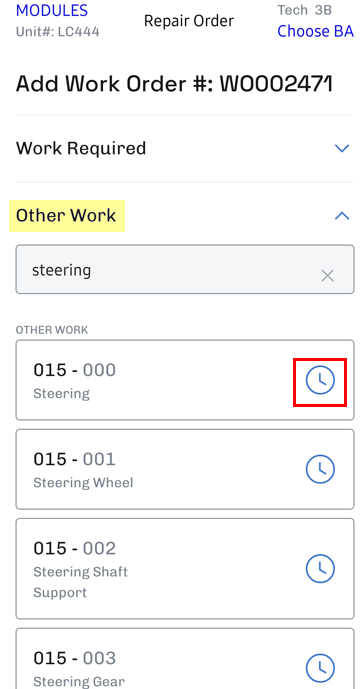This screenshot has height=689, width=363.
Task: Select the highlighted Other Work heading
Action: point(66,216)
